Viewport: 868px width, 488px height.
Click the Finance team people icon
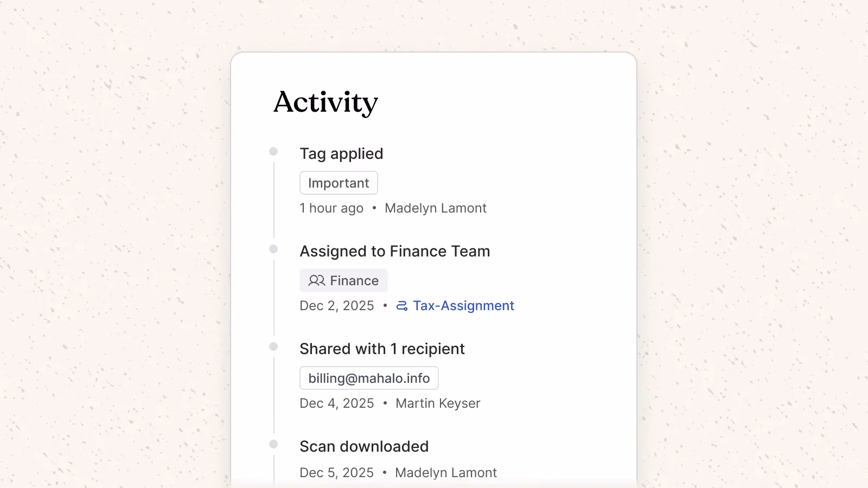[x=317, y=280]
